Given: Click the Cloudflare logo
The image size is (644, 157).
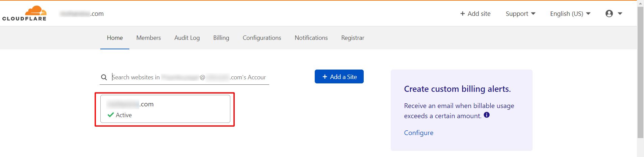Looking at the screenshot, I should [24, 14].
